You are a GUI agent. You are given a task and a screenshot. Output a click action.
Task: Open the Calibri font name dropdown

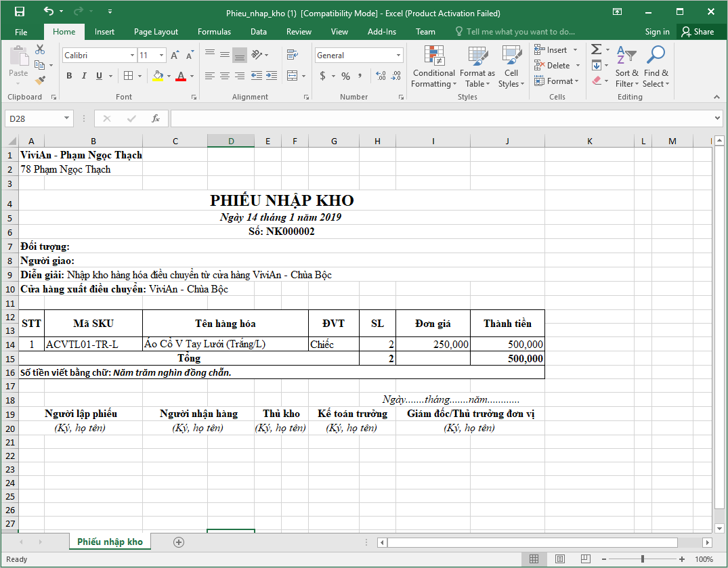click(132, 56)
